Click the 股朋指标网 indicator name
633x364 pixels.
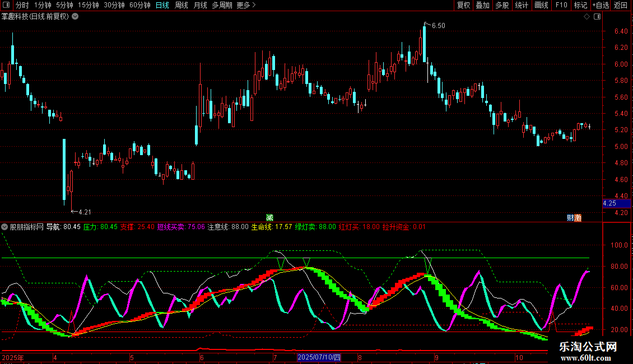tap(27, 227)
